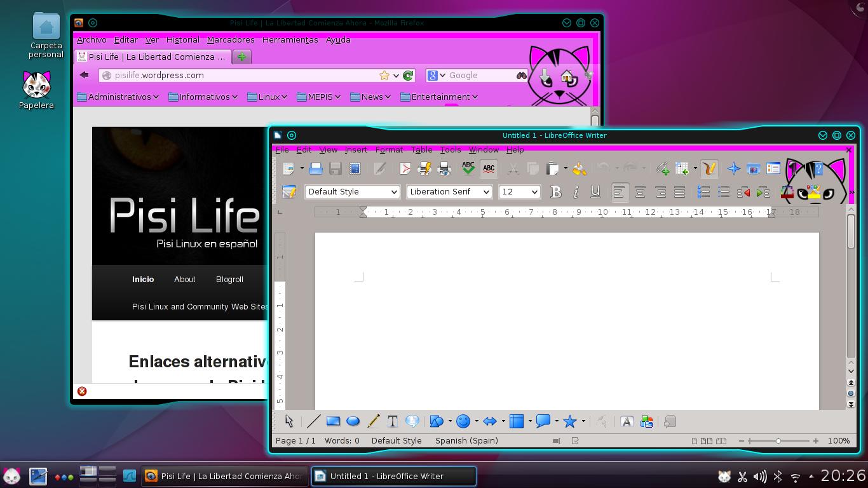Viewport: 868px width, 488px height.
Task: Open the About link on Pisi Life
Action: [x=184, y=279]
